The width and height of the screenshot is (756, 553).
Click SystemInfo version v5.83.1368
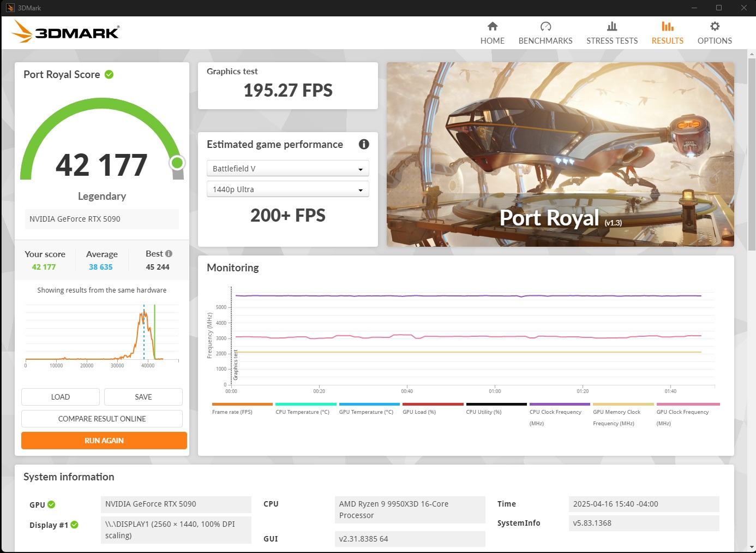coord(644,523)
